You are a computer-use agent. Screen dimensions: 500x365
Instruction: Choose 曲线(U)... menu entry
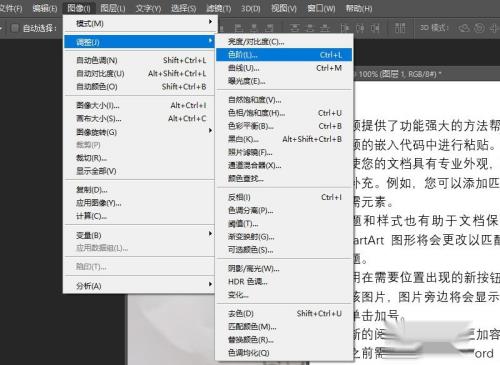[284, 68]
